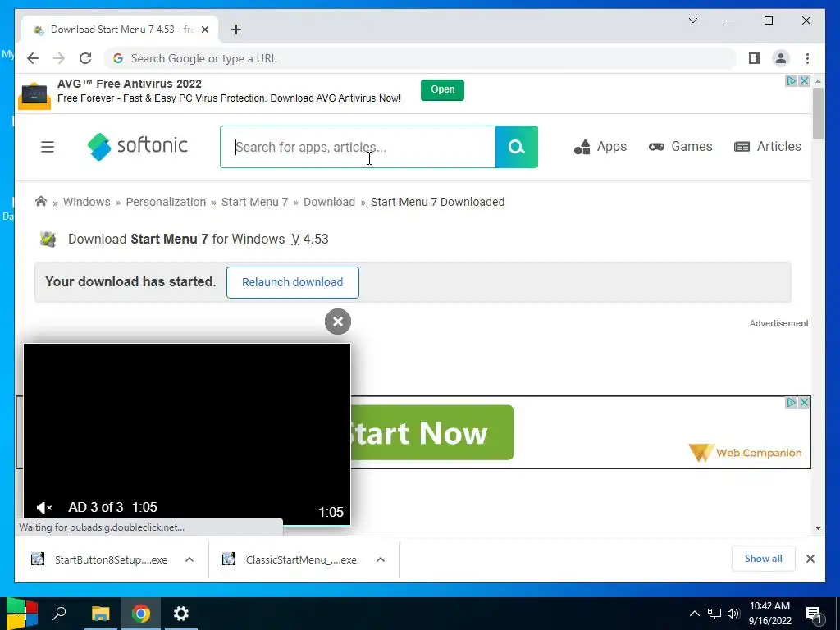The width and height of the screenshot is (840, 630).
Task: Open the Chrome profile avatar
Action: tap(781, 58)
